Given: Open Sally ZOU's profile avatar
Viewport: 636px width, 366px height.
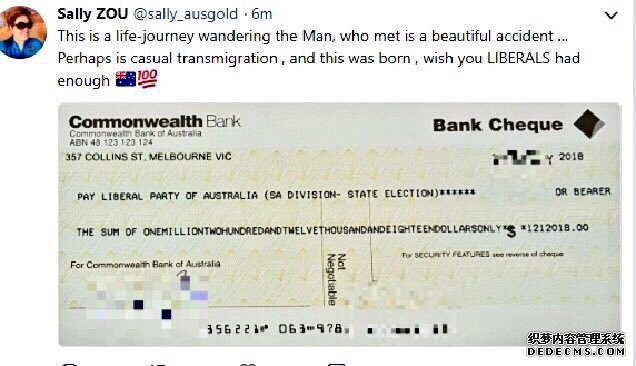Looking at the screenshot, I should click(x=22, y=32).
